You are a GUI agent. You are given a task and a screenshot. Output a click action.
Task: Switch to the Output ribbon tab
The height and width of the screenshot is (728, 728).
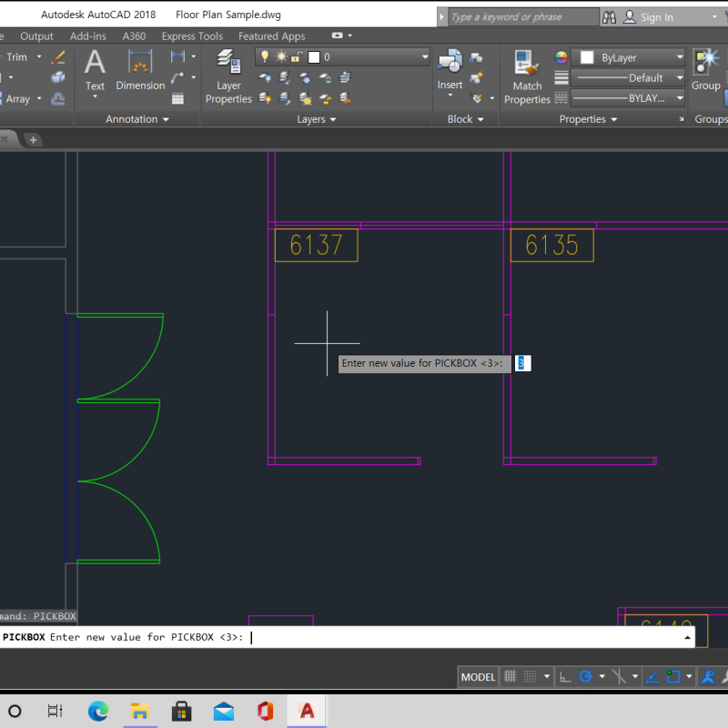pyautogui.click(x=36, y=36)
